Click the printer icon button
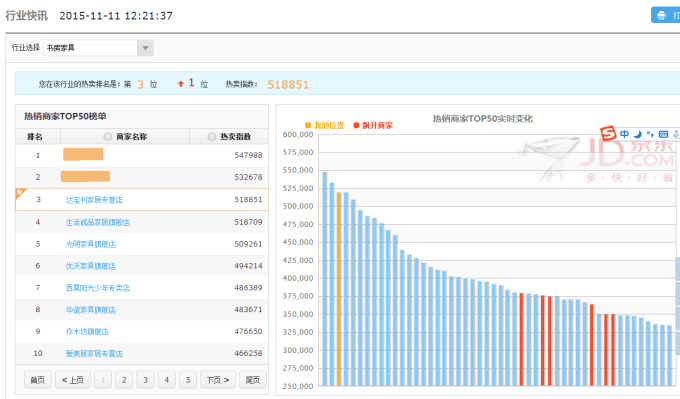Viewport: 680px width, 399px height. (666, 15)
